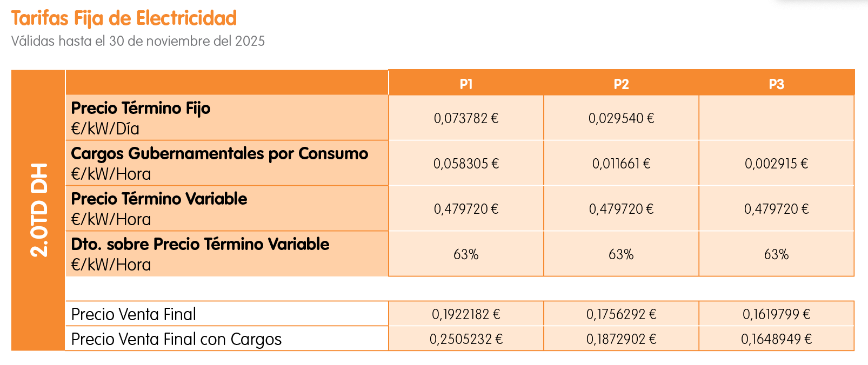Click the empty P3 fixed-term price cell
The height and width of the screenshot is (365, 868).
tap(776, 118)
